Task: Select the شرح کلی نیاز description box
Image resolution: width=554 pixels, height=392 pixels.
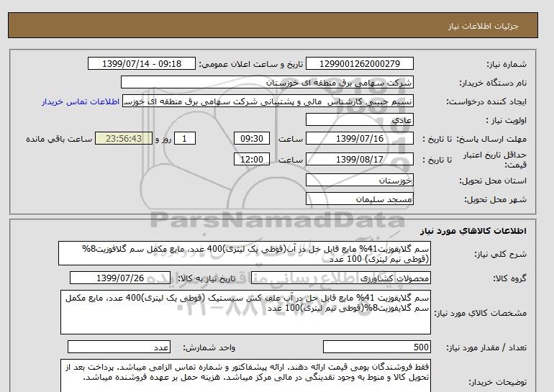Action: click(x=245, y=253)
